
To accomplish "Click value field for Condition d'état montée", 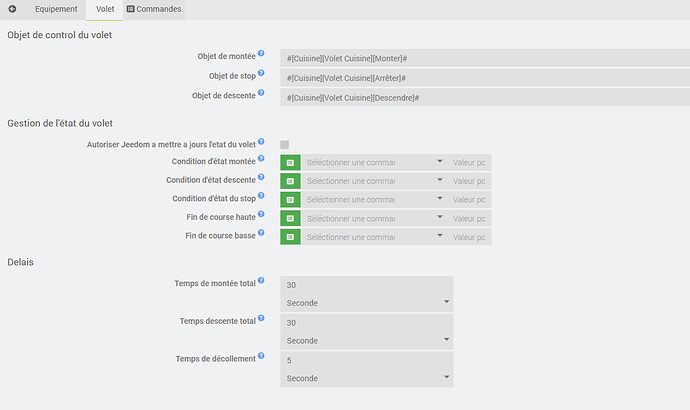I will [x=470, y=162].
